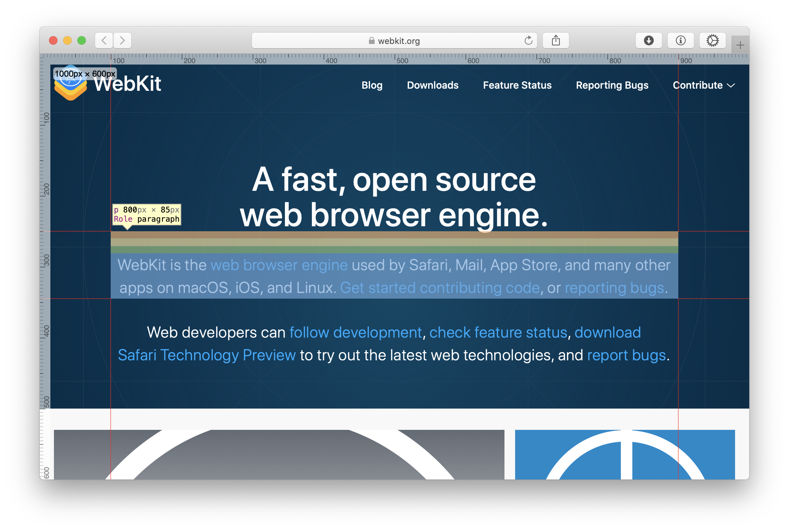Click the "check feature status" link
Viewport: 789px width, 532px height.
(498, 333)
